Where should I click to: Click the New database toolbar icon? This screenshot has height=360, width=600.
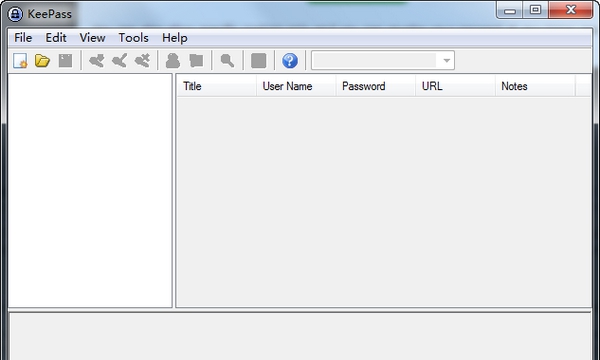(x=20, y=60)
